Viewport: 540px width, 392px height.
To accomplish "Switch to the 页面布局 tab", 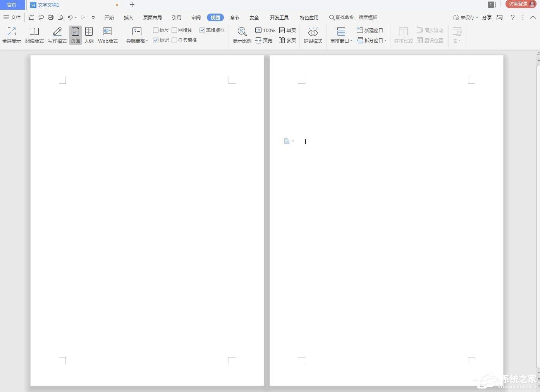I will click(152, 17).
